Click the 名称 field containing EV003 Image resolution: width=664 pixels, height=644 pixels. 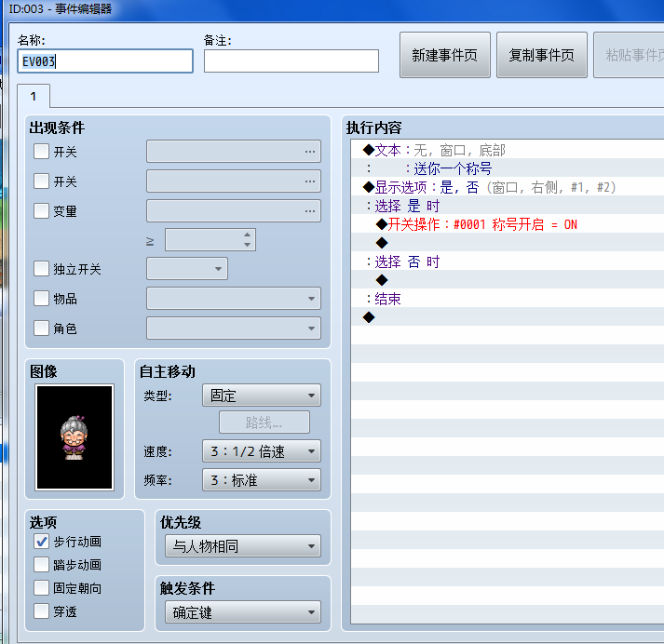[105, 61]
